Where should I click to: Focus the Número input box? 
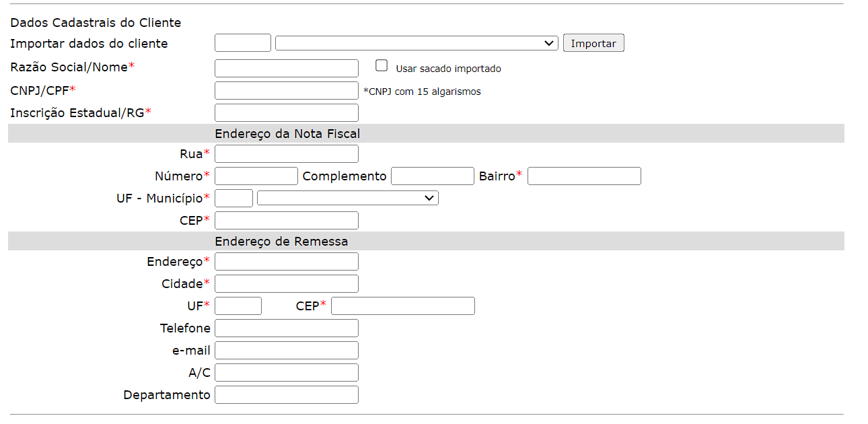[x=256, y=176]
